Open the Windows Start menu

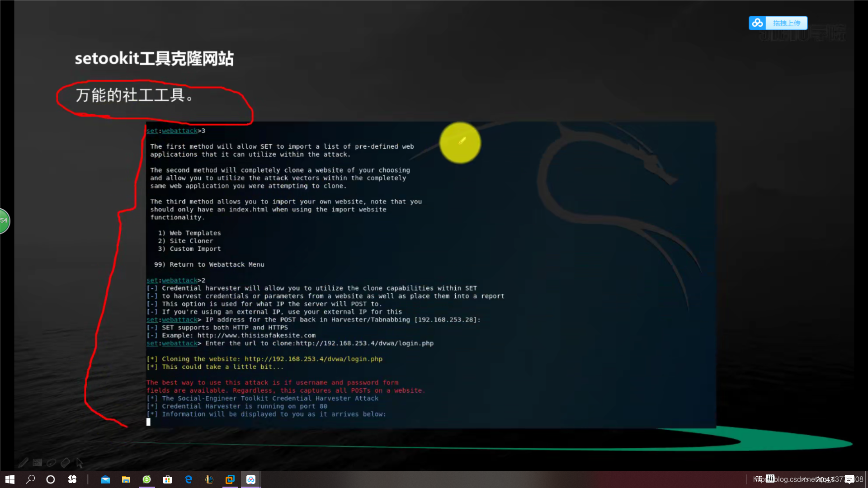click(x=10, y=479)
